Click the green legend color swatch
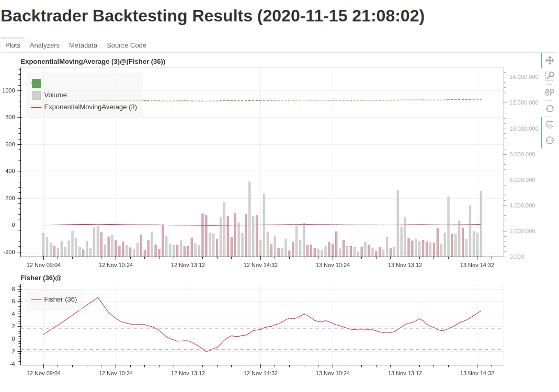 pyautogui.click(x=36, y=83)
